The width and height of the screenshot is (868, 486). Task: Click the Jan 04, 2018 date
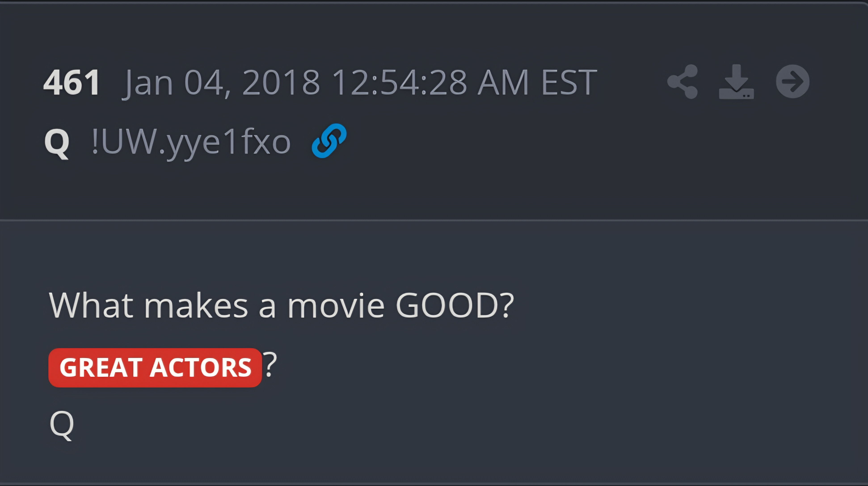click(222, 83)
